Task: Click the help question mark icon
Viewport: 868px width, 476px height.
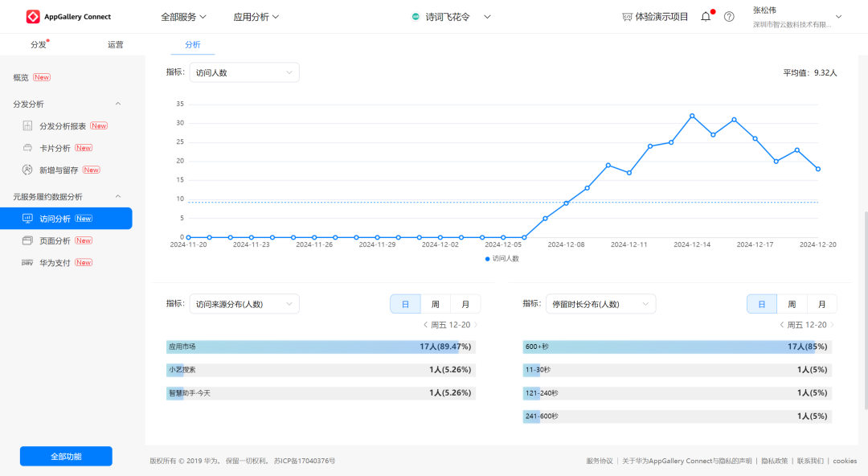Action: (x=729, y=17)
